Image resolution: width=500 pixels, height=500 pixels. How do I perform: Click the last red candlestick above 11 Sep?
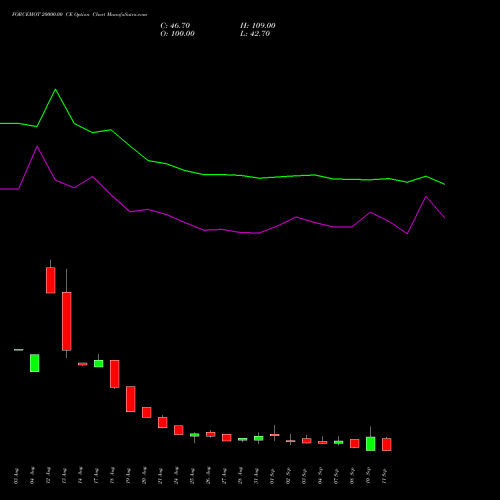click(x=387, y=444)
